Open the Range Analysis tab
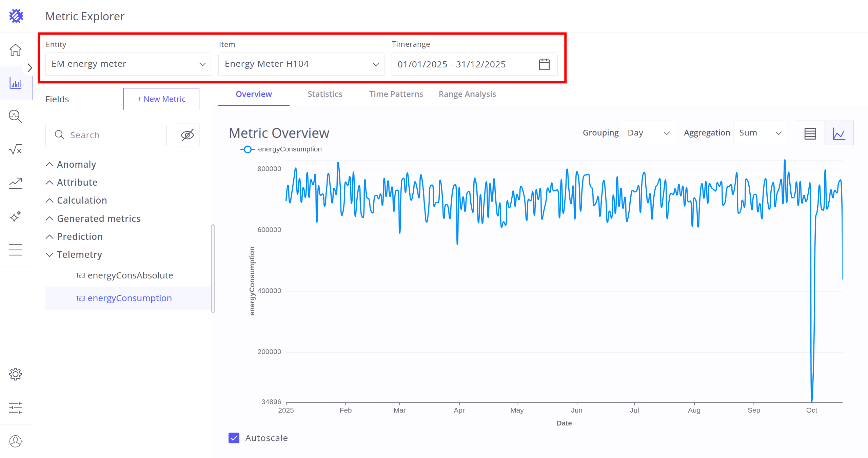This screenshot has width=868, height=458. 467,94
